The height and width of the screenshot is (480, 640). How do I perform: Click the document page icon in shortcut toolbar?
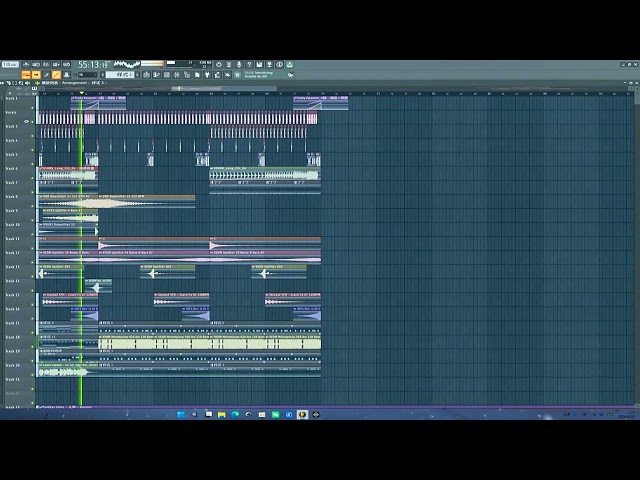tap(197, 75)
